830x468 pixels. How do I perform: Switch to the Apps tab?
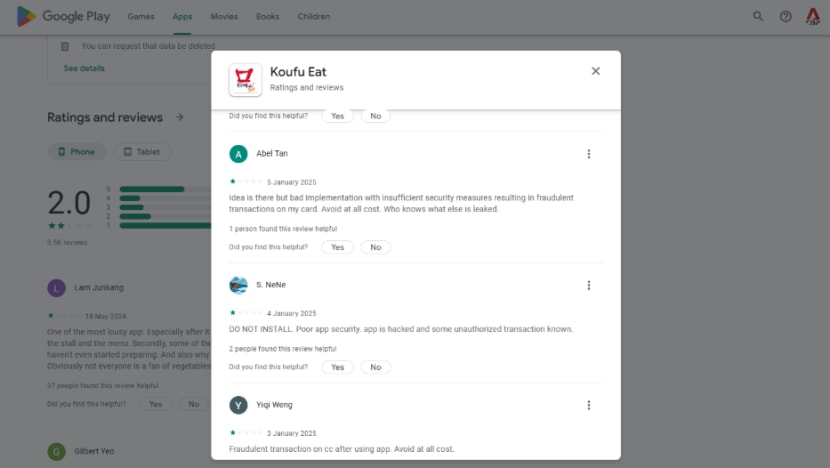click(182, 16)
